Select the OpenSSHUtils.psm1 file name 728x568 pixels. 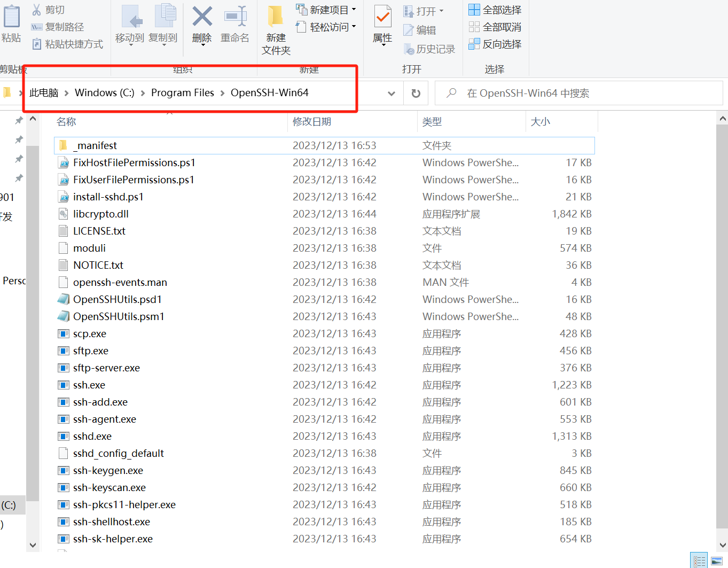click(x=119, y=316)
